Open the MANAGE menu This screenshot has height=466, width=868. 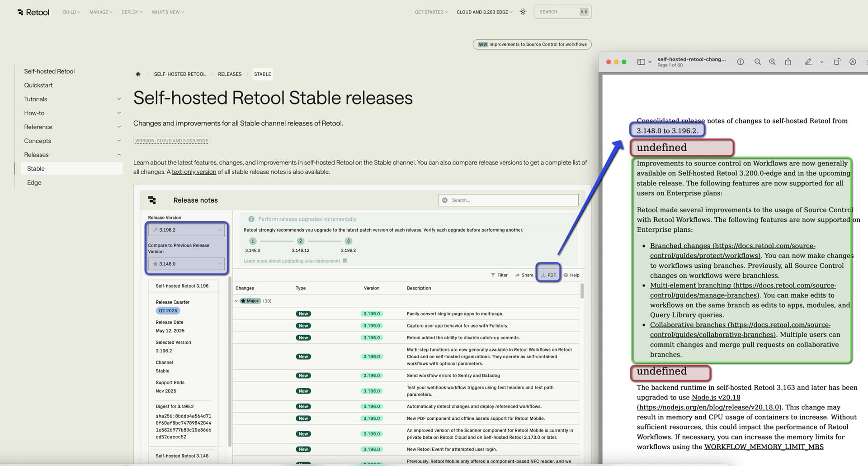tap(101, 12)
